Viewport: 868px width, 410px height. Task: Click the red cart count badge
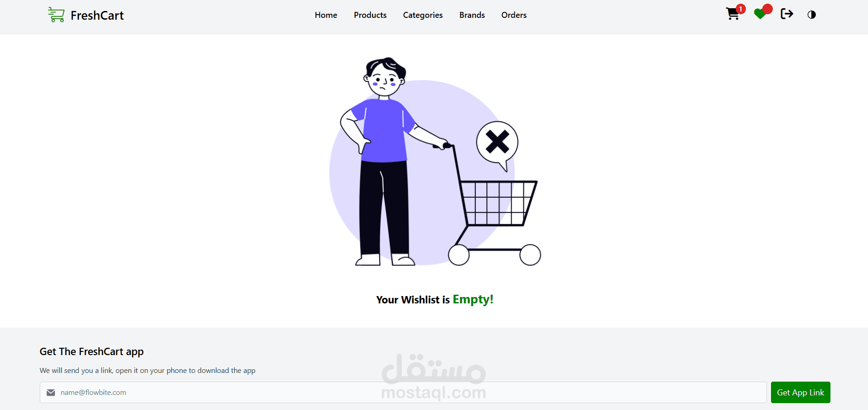tap(741, 9)
